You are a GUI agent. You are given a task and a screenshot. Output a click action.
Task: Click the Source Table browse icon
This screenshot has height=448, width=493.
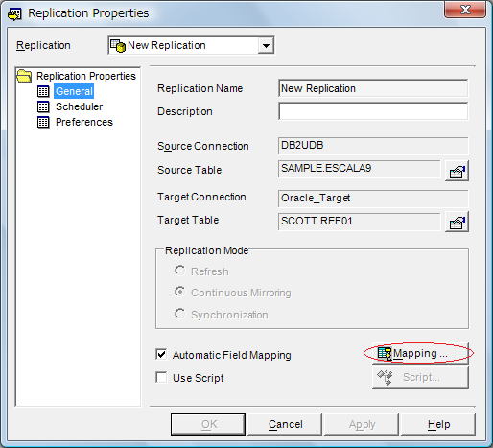pyautogui.click(x=457, y=171)
